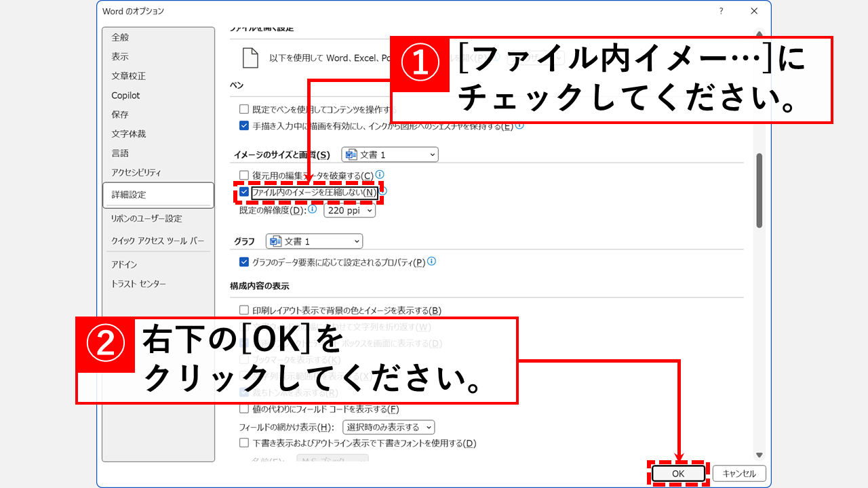Click info icon next to 既定の解像度 label
Image resolution: width=868 pixels, height=488 pixels.
coord(313,210)
